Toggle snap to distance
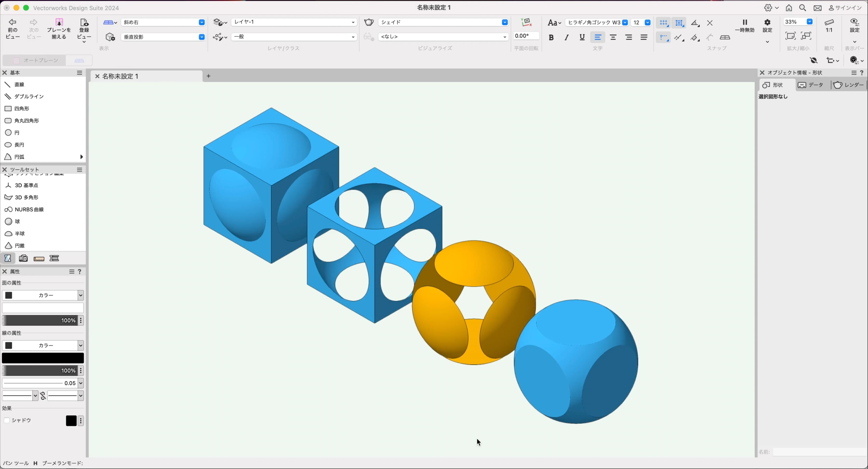 tap(679, 37)
